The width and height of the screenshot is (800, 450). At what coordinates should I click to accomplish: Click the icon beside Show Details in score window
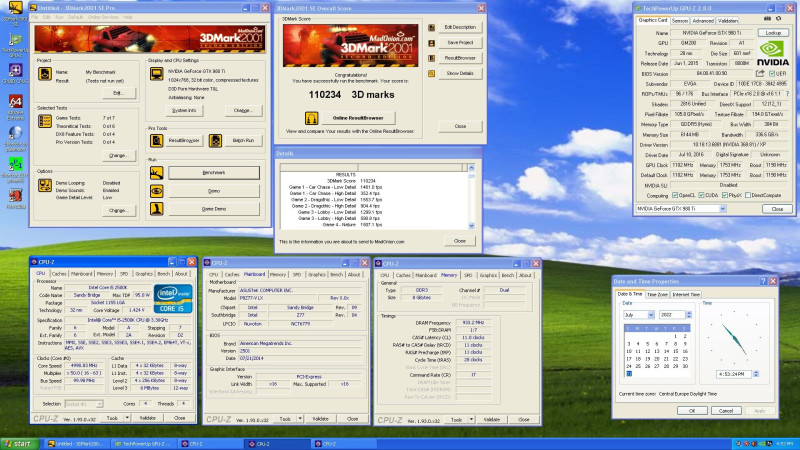click(432, 73)
